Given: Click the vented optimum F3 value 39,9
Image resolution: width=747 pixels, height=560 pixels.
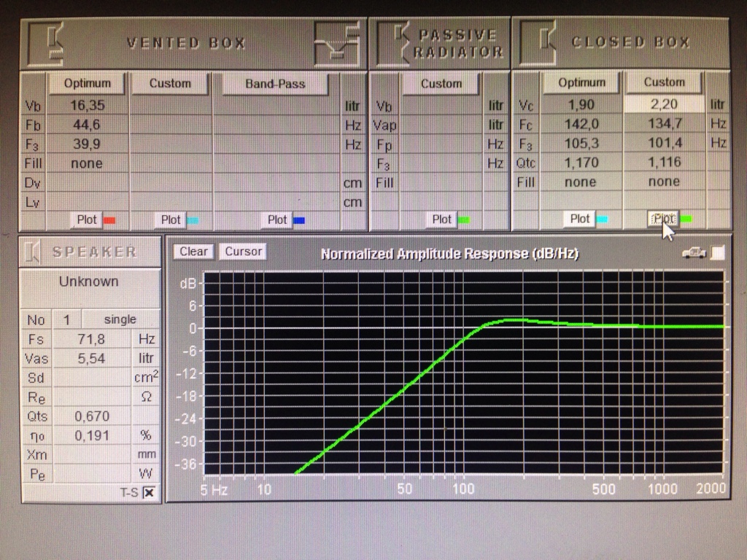Looking at the screenshot, I should pos(88,144).
